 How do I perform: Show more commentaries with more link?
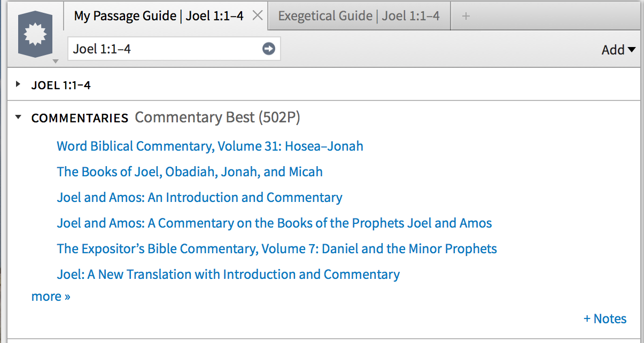click(x=51, y=296)
